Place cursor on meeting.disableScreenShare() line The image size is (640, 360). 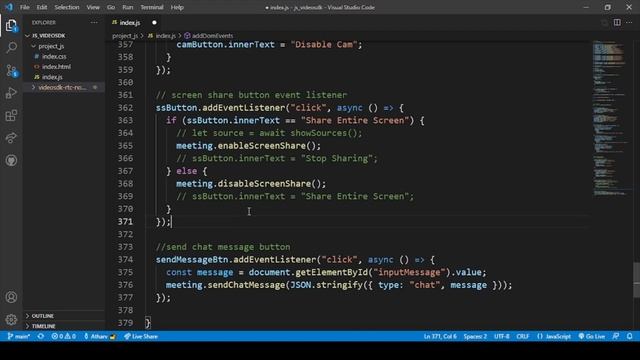pyautogui.click(x=251, y=184)
